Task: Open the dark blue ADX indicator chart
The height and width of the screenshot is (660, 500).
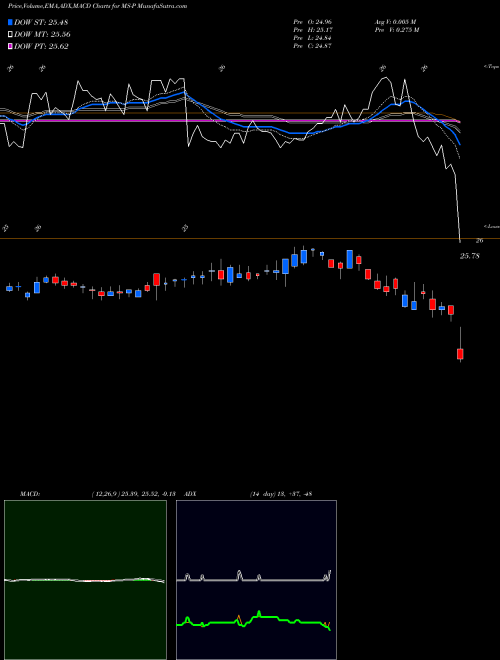Action: click(256, 580)
